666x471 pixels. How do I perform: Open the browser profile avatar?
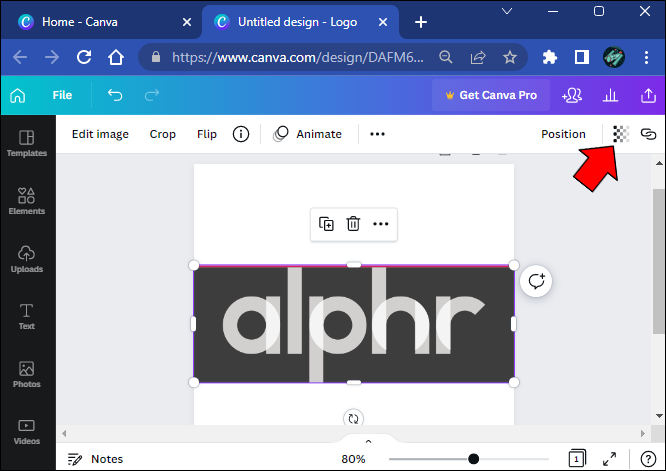(x=614, y=57)
